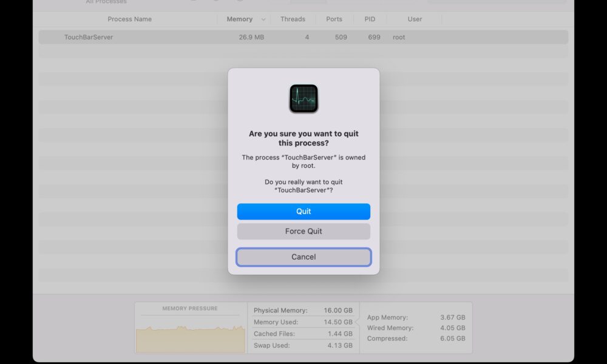Click the Wired Memory 4.05 GB value

click(x=453, y=328)
